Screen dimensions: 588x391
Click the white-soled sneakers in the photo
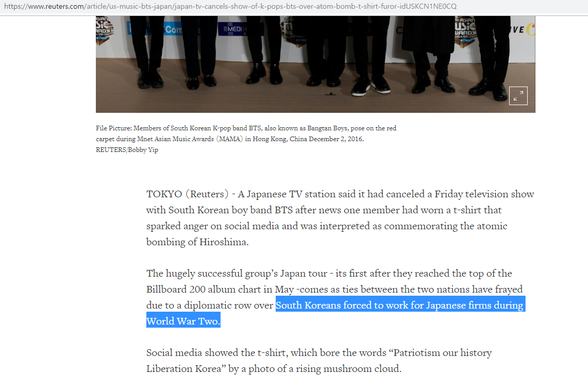(x=371, y=86)
